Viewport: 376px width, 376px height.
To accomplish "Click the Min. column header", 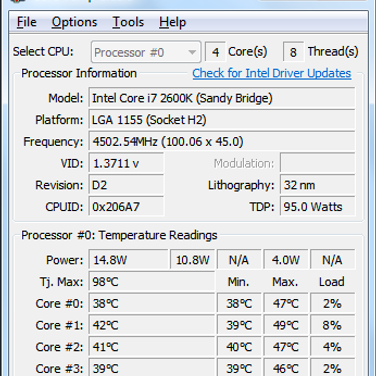I will [x=238, y=282].
